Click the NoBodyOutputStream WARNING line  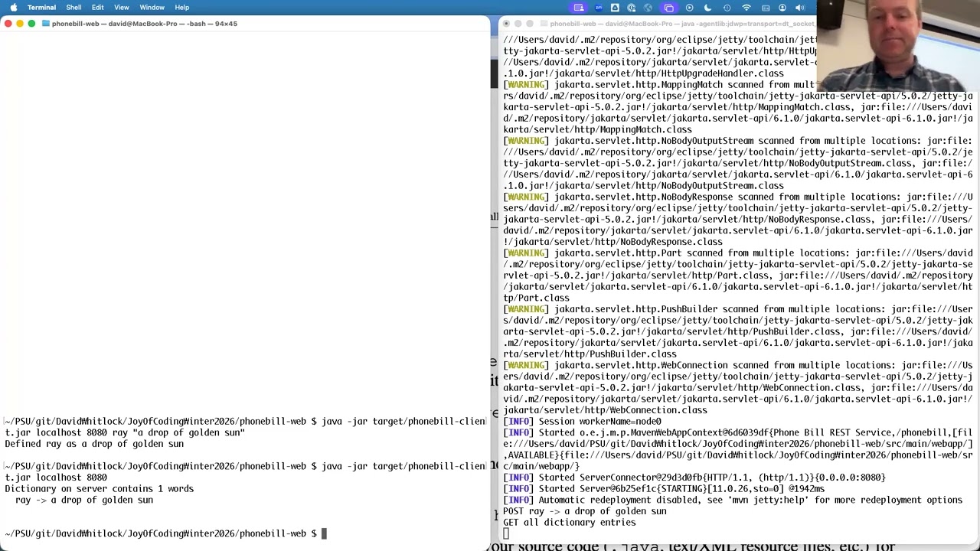[x=738, y=163]
